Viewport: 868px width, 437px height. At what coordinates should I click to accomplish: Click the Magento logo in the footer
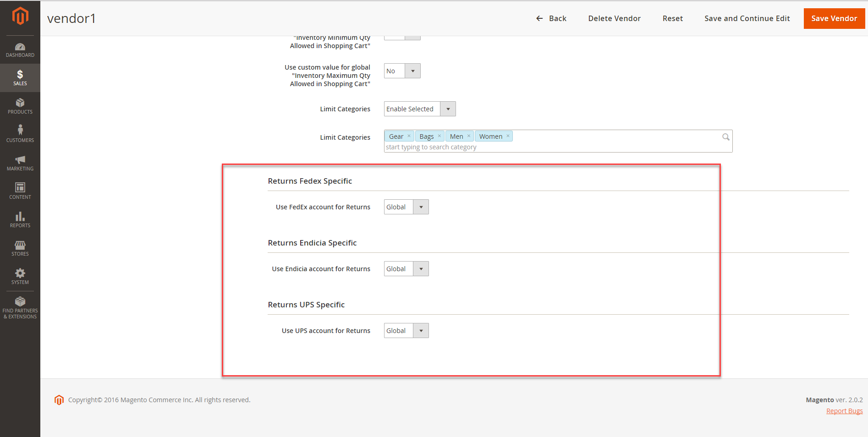[59, 400]
